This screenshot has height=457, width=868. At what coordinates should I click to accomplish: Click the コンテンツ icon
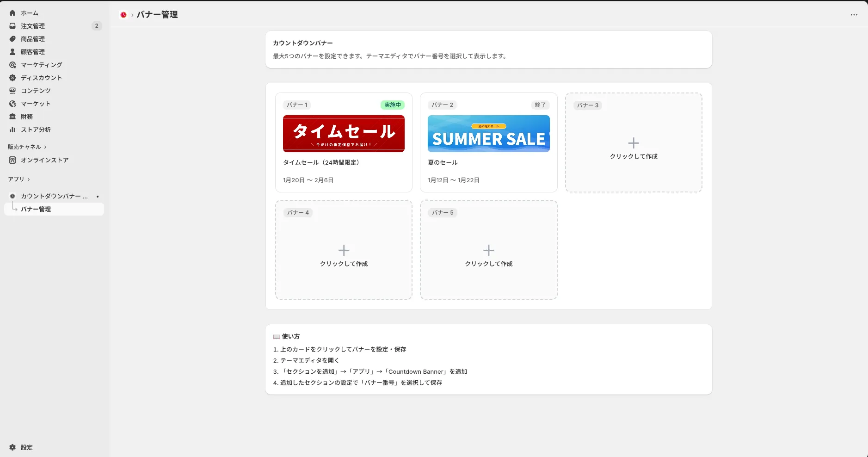12,90
